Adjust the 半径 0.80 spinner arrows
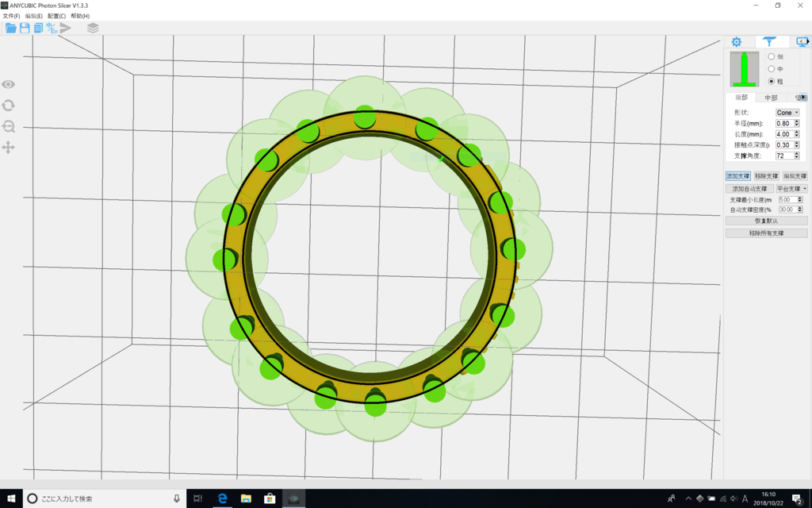This screenshot has height=508, width=812. 796,123
